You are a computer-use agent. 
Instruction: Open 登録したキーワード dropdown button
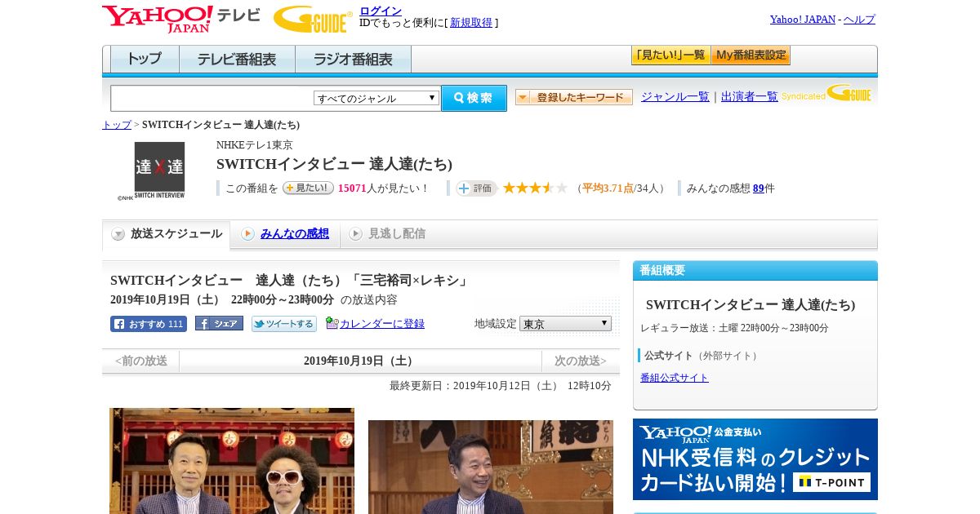[574, 97]
